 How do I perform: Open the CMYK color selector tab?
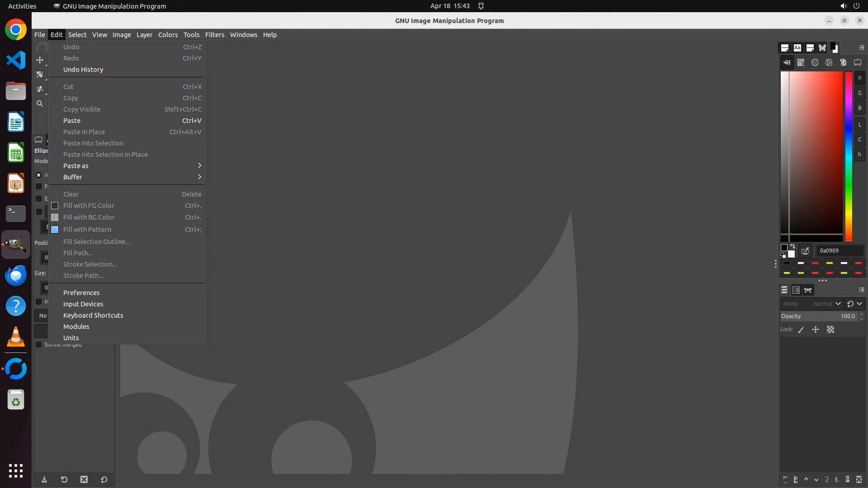[x=801, y=63]
